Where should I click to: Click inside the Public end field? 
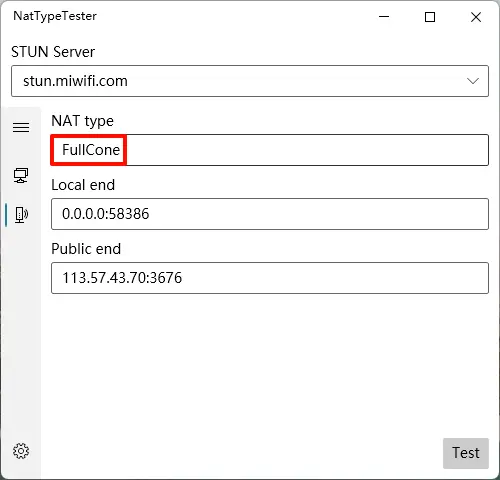pyautogui.click(x=270, y=278)
